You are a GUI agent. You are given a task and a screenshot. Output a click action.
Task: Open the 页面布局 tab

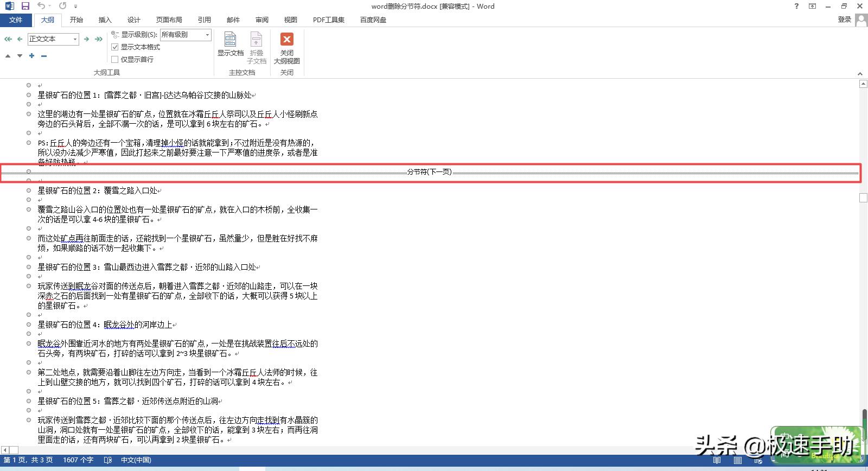point(169,20)
